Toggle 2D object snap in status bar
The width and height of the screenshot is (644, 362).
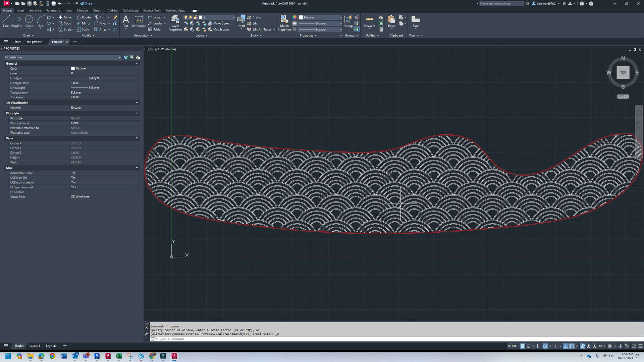point(572,346)
